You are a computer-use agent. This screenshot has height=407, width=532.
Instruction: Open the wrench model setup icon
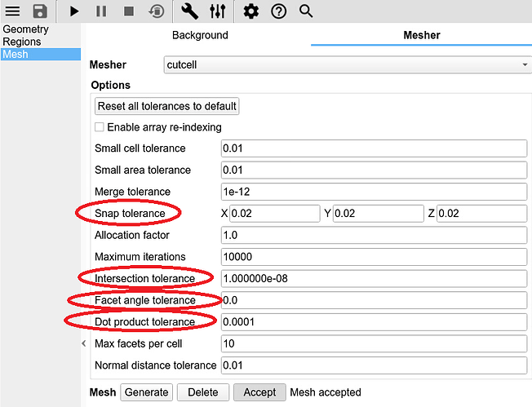click(x=189, y=11)
